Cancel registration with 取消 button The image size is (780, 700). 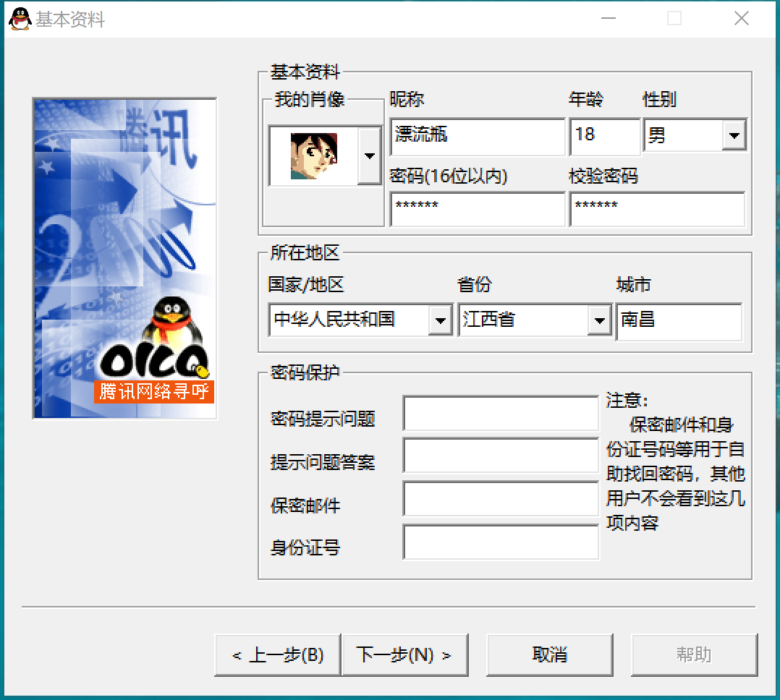point(550,654)
